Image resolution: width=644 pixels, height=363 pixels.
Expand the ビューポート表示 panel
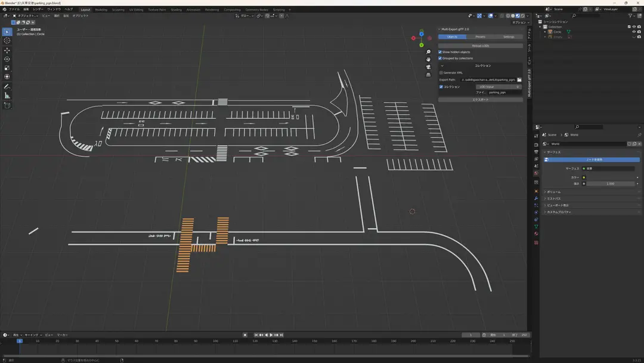point(558,205)
